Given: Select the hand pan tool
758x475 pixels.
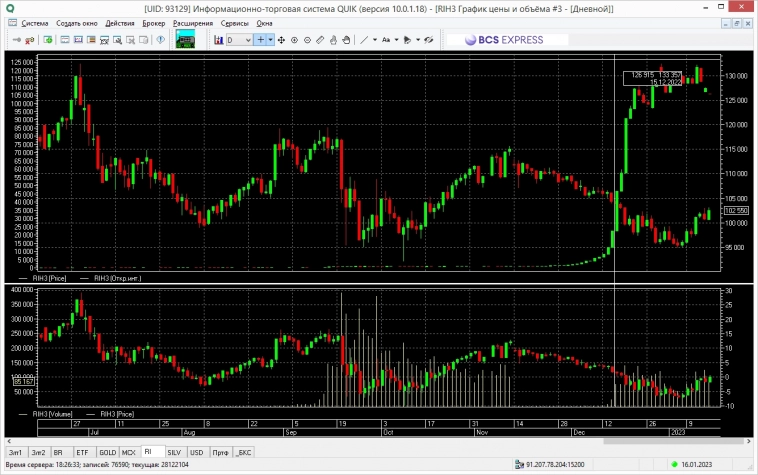Looking at the screenshot, I should [346, 40].
